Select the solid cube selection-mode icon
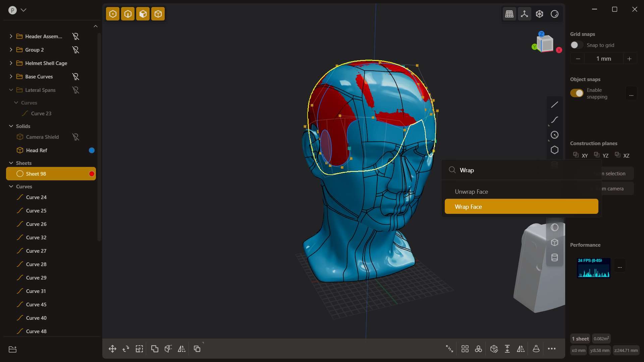Screen dimensions: 644x362 [143, 14]
